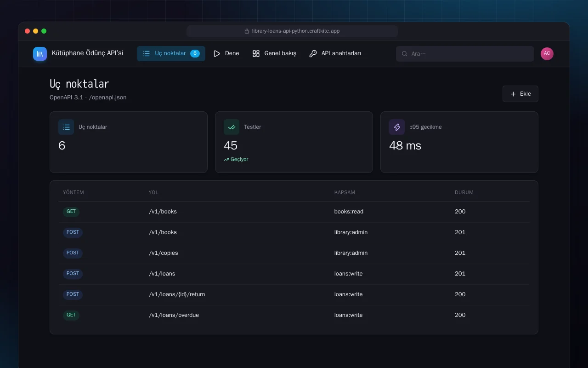Click the /v1/loans/overdue path
Image resolution: width=588 pixels, height=368 pixels.
click(174, 315)
